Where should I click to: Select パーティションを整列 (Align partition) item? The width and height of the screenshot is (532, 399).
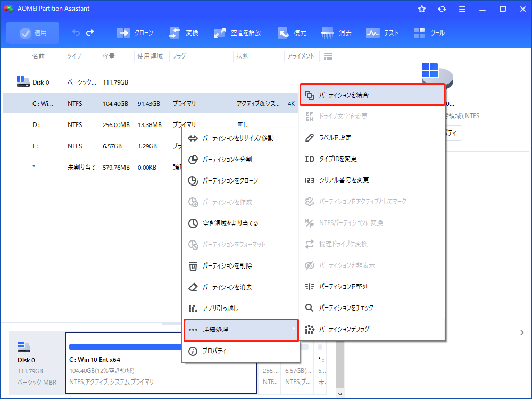click(x=372, y=286)
